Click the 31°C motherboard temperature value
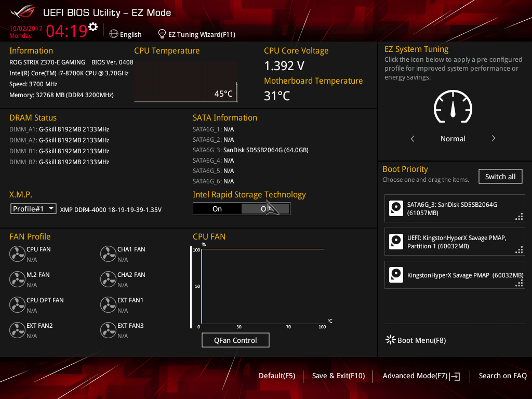 coord(277,96)
